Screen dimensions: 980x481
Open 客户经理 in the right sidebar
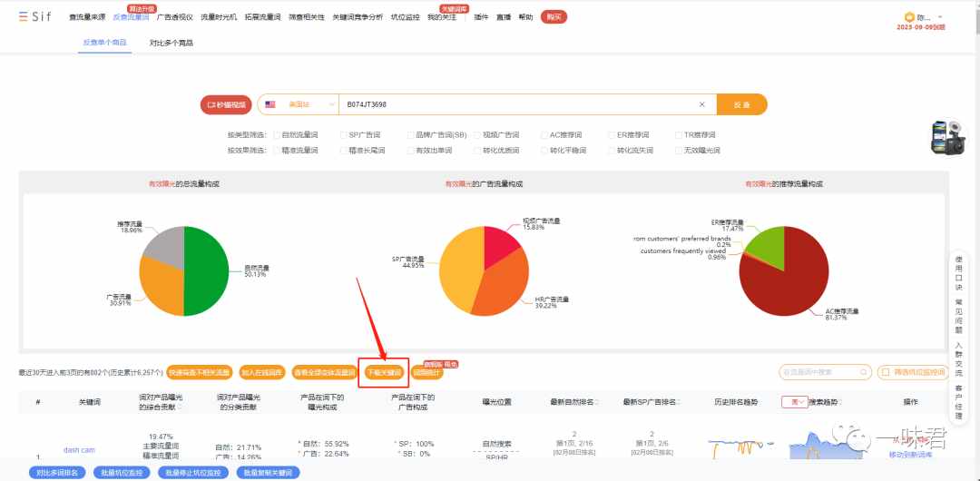pyautogui.click(x=959, y=402)
